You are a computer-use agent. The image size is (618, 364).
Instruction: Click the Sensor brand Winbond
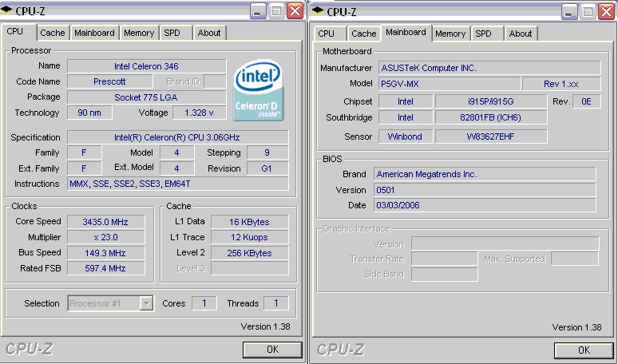[x=405, y=136]
